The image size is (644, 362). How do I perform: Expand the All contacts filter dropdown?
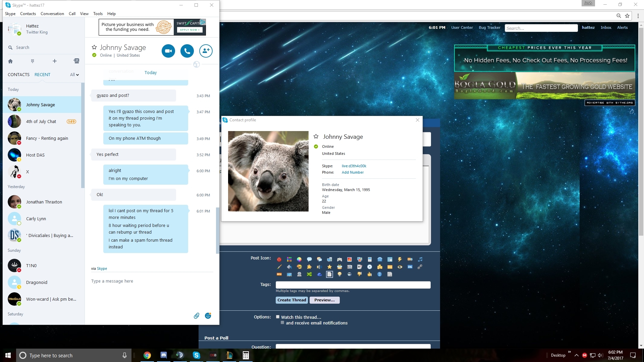tap(74, 75)
